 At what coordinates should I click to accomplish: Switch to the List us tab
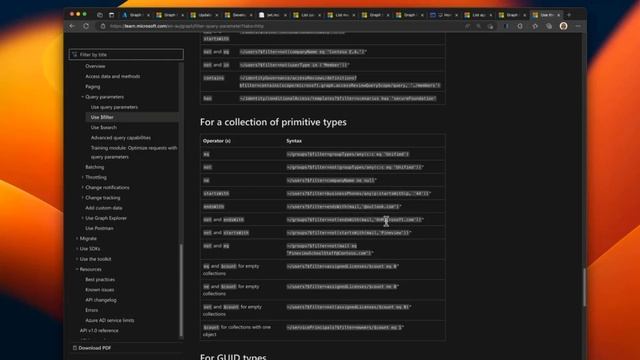coord(307,15)
